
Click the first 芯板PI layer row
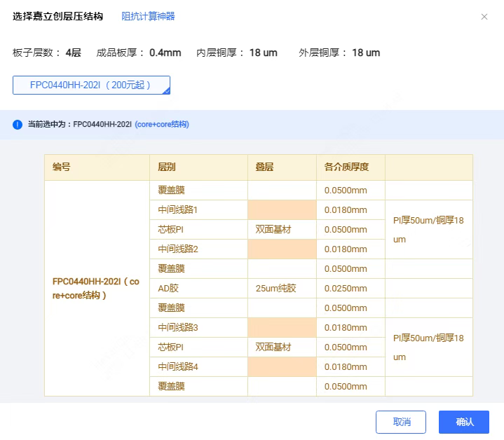[x=170, y=230]
